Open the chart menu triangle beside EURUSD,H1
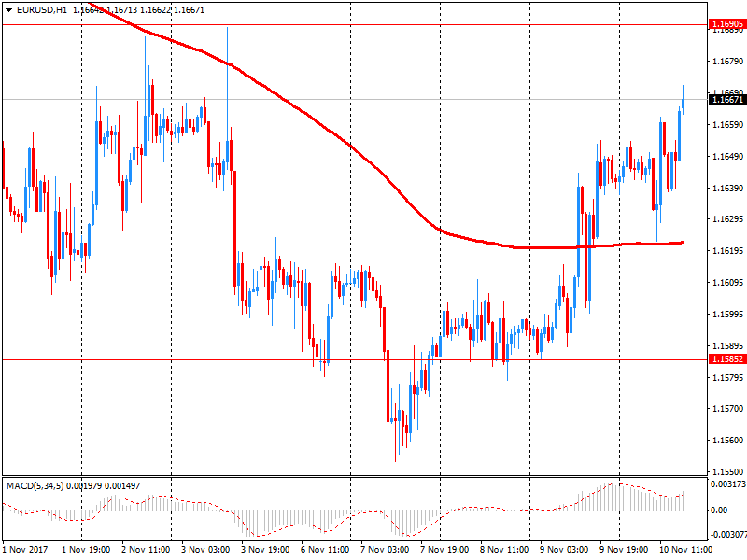Viewport: 747px width, 560px height. pyautogui.click(x=9, y=10)
